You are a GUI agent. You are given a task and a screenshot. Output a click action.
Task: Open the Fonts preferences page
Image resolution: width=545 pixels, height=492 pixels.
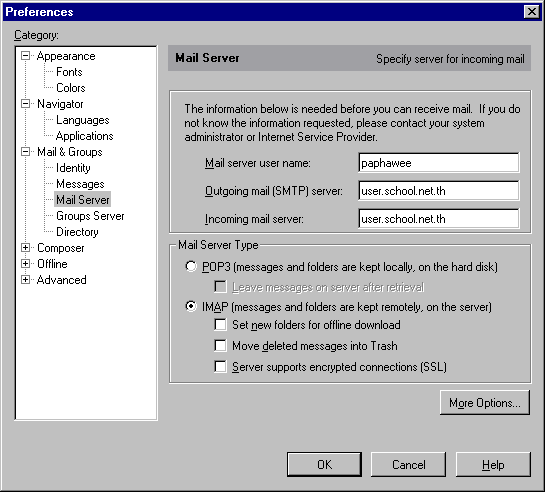69,72
